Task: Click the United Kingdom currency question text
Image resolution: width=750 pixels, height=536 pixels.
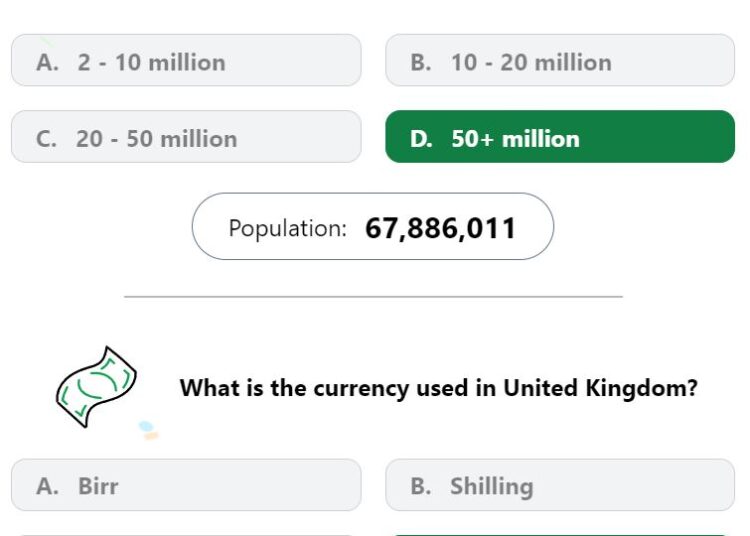Action: [x=439, y=388]
